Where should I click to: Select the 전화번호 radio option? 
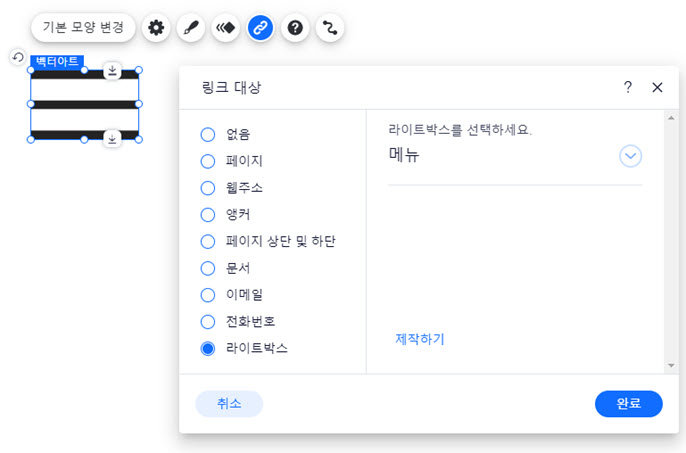[208, 322]
